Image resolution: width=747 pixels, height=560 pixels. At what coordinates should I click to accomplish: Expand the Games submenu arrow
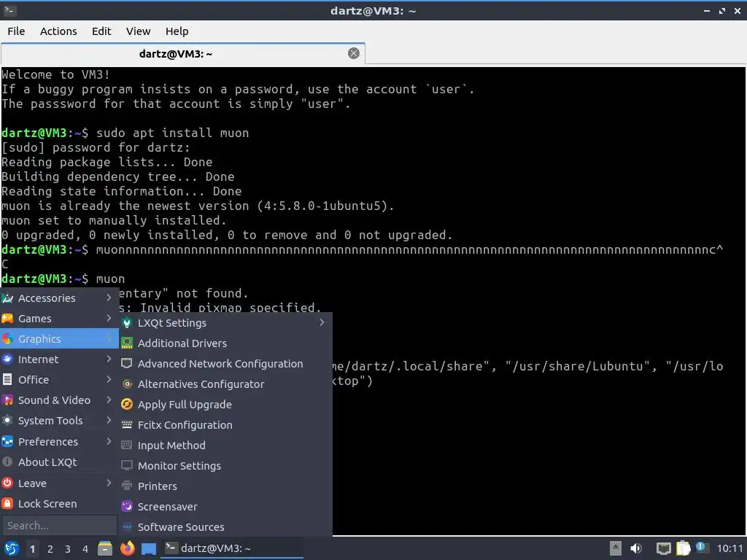point(109,318)
